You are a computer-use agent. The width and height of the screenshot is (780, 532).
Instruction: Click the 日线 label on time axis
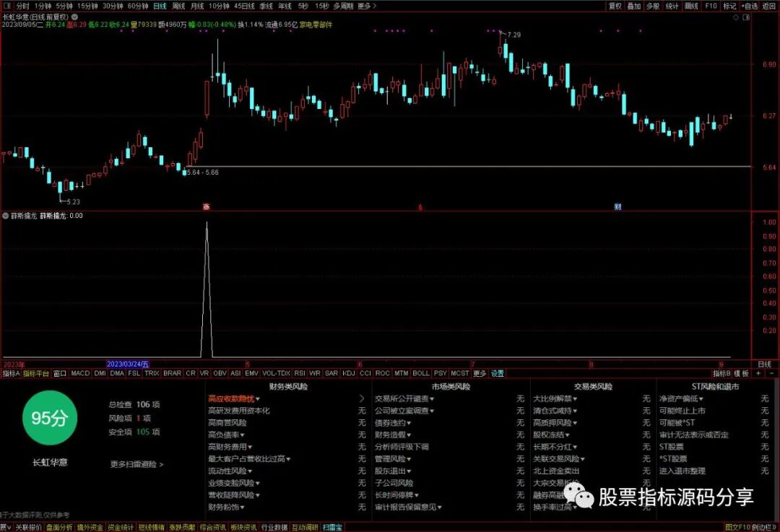coord(764,365)
